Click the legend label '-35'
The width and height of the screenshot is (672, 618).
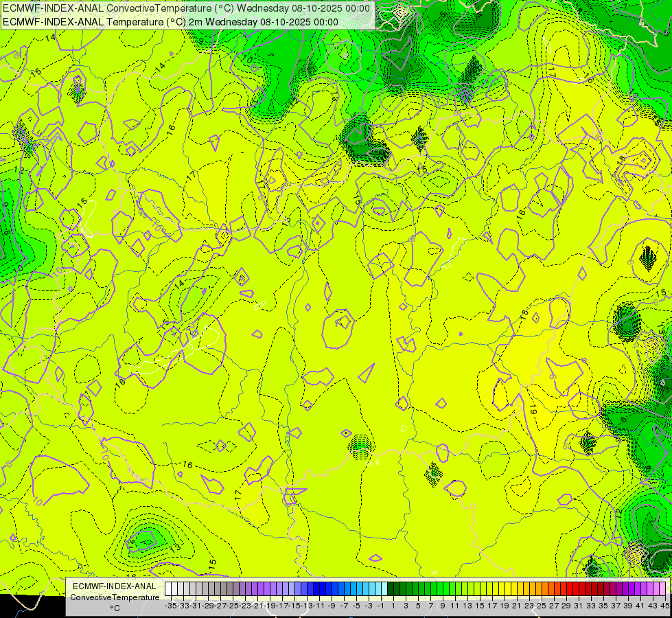171,606
